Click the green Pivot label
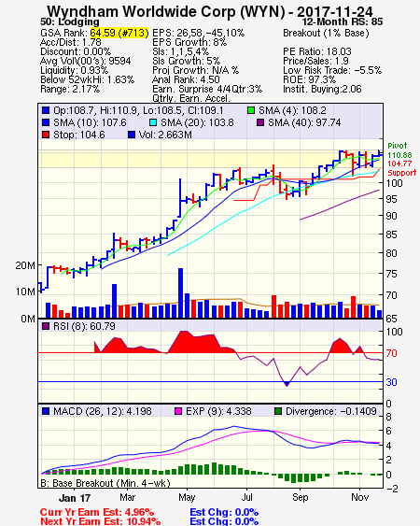 [398, 146]
